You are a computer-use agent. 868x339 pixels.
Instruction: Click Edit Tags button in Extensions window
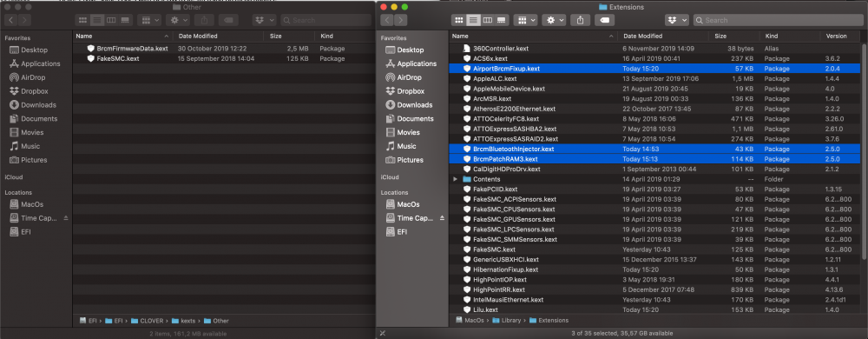click(x=604, y=20)
